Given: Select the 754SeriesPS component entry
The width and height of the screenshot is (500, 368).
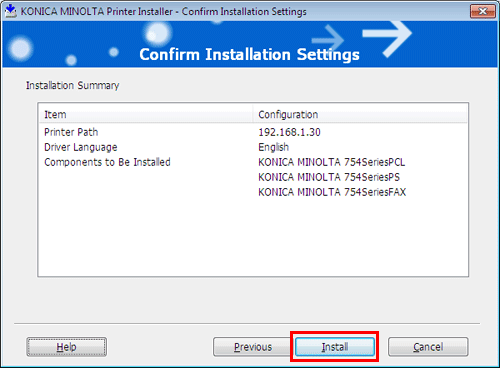Looking at the screenshot, I should (x=329, y=177).
